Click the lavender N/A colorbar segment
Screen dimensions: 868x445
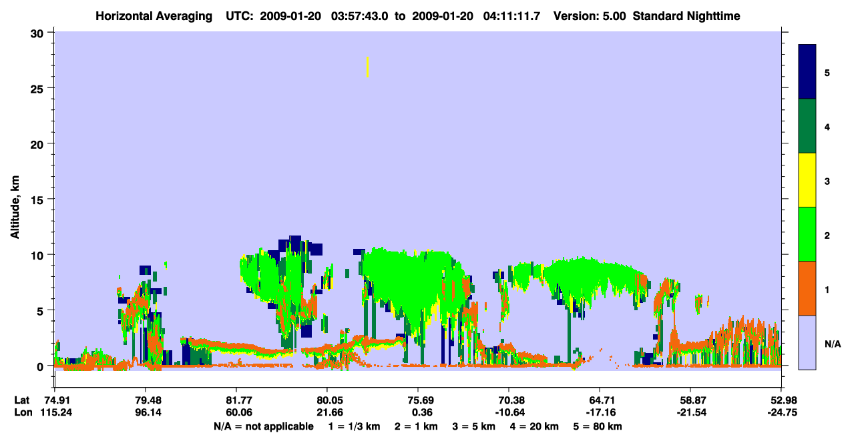point(807,342)
